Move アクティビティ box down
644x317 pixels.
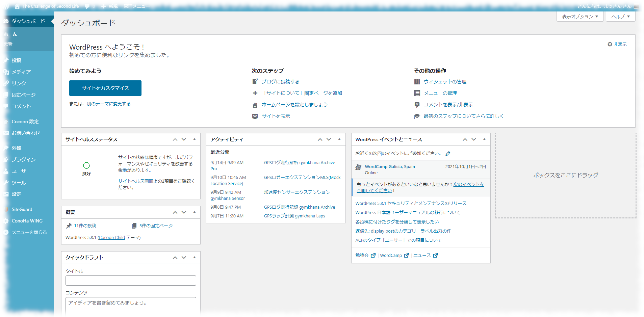coord(329,139)
